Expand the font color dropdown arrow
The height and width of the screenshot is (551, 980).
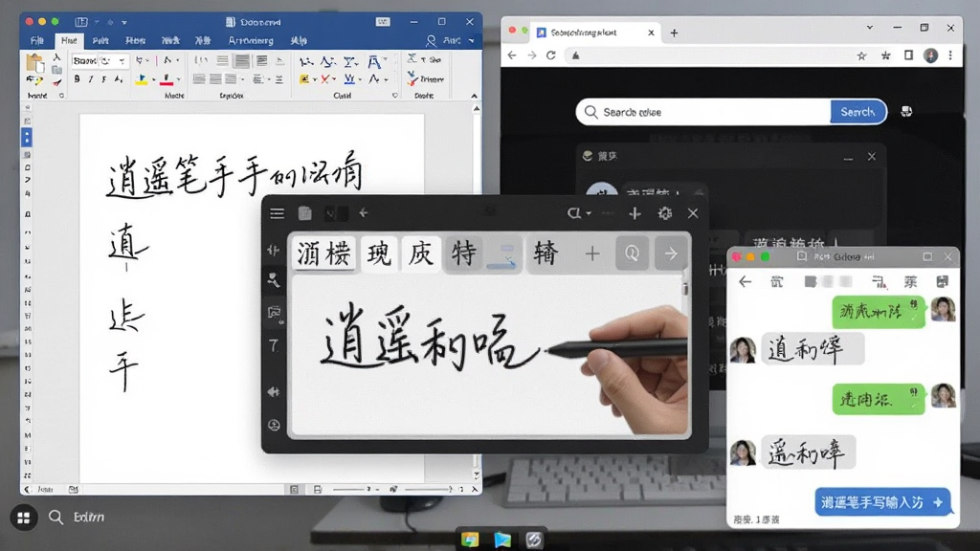(x=179, y=79)
